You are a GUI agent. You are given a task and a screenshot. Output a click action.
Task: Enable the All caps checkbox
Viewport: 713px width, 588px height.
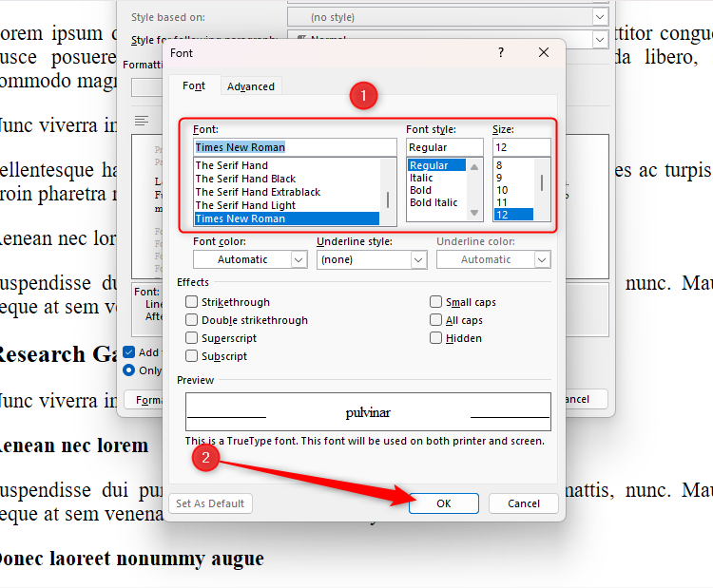click(435, 320)
